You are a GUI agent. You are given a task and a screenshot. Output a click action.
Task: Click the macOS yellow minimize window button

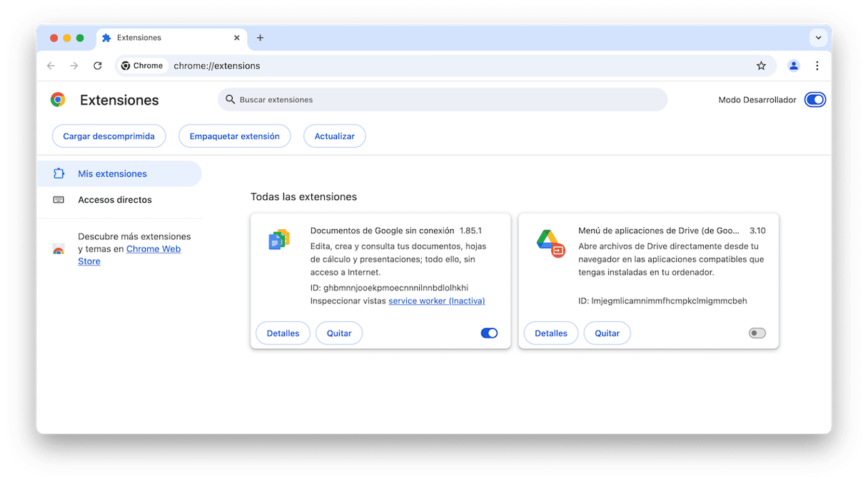[67, 38]
